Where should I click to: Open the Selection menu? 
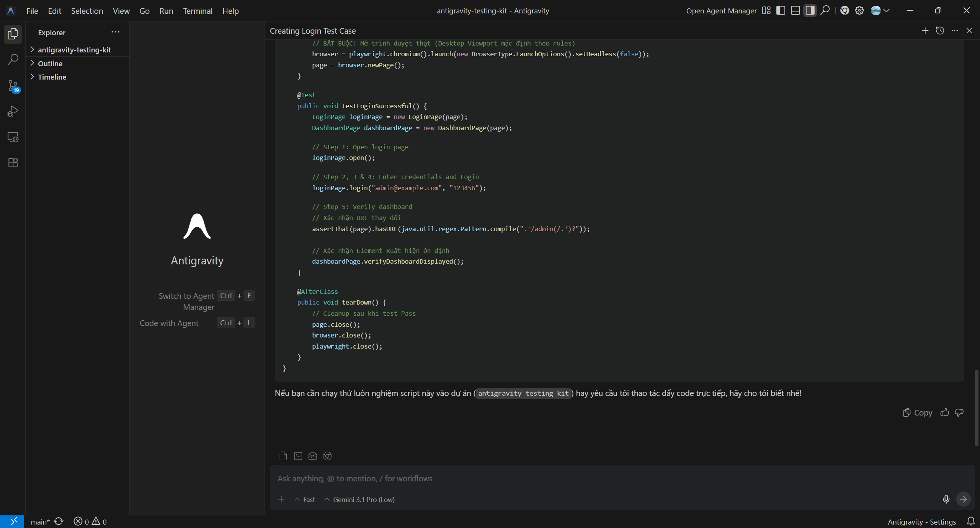[87, 11]
